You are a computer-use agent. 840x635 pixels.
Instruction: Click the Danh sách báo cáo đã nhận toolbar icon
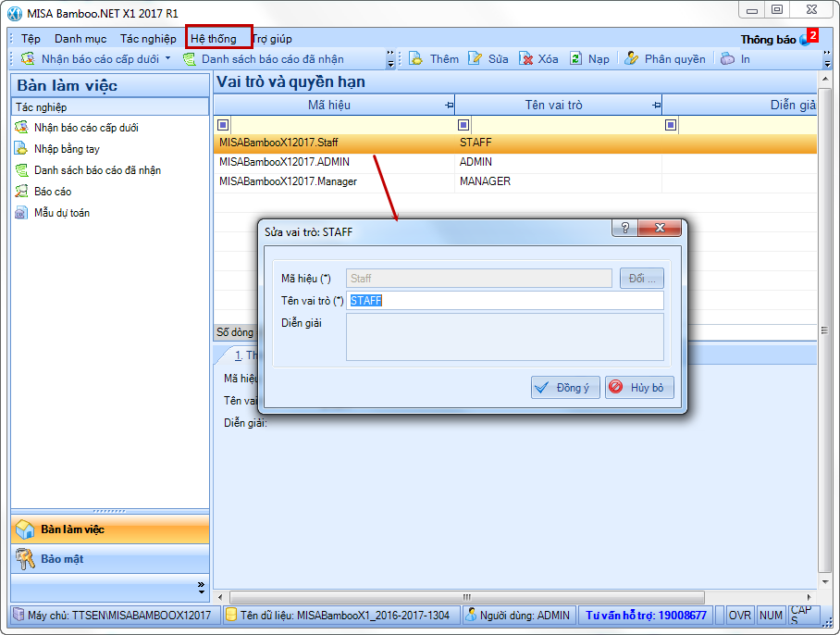pyautogui.click(x=189, y=59)
